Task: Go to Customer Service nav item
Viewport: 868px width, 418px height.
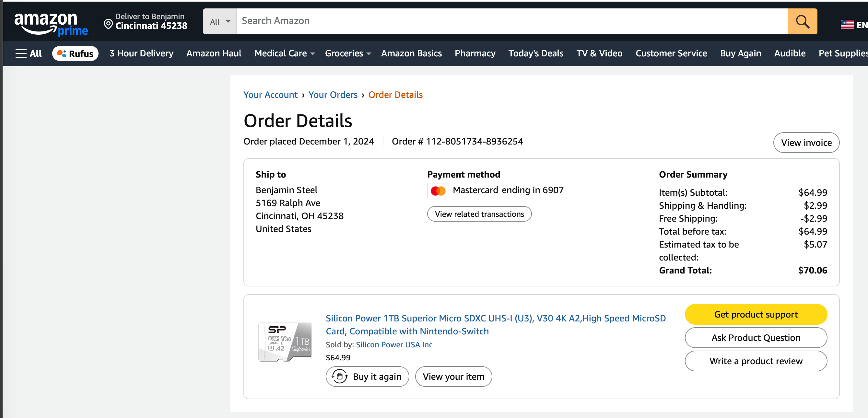Action: click(x=671, y=53)
